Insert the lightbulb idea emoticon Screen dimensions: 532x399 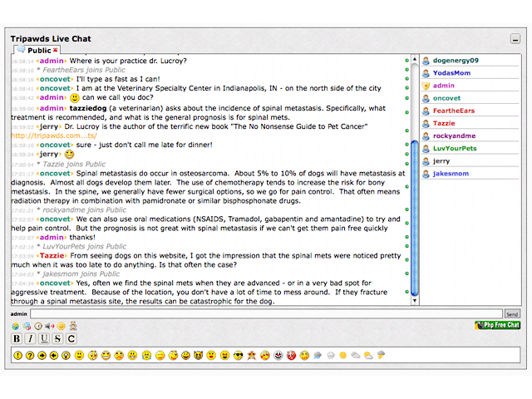66,355
